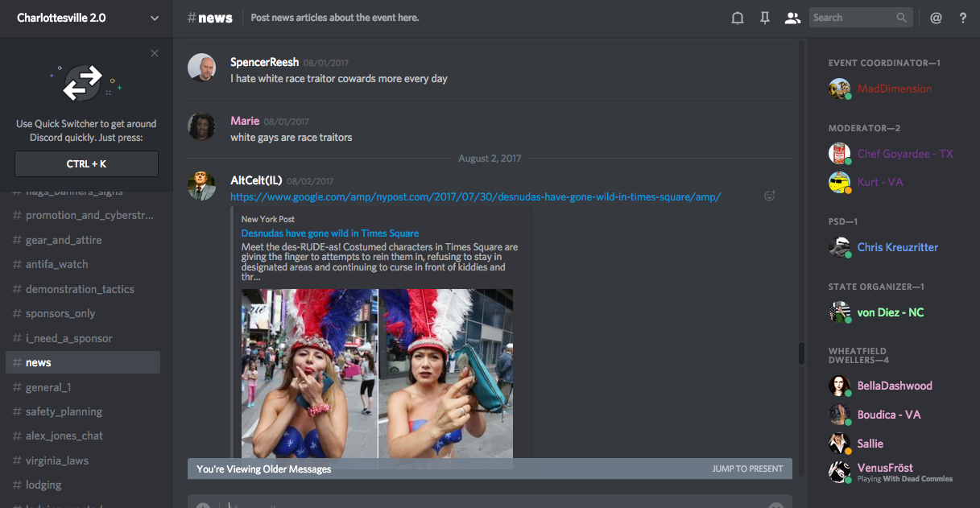Viewport: 980px width, 508px height.
Task: Select the virginia_laws channel
Action: tap(56, 461)
